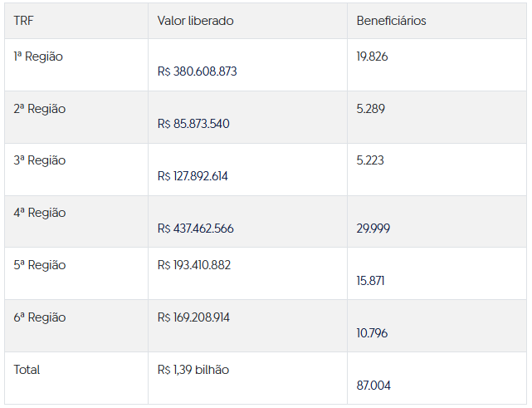Viewport: 532px width, 408px height.
Task: Click the Beneficiários column header
Action: pyautogui.click(x=391, y=21)
